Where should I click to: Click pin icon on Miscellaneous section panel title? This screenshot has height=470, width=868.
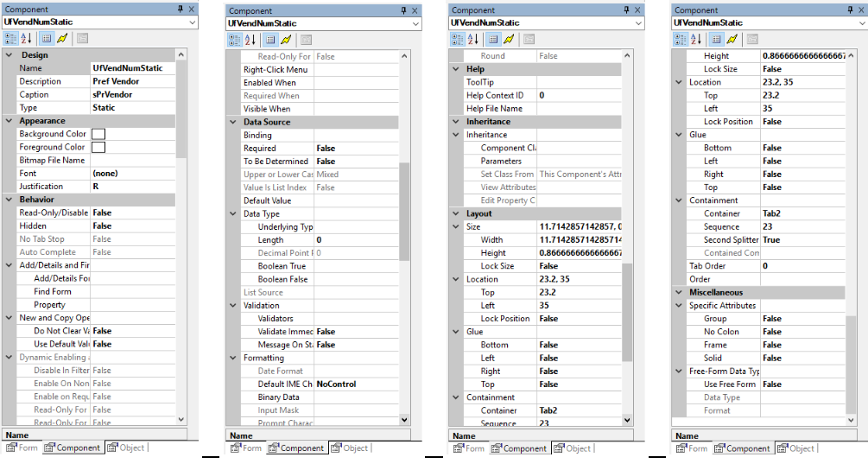[x=850, y=10]
